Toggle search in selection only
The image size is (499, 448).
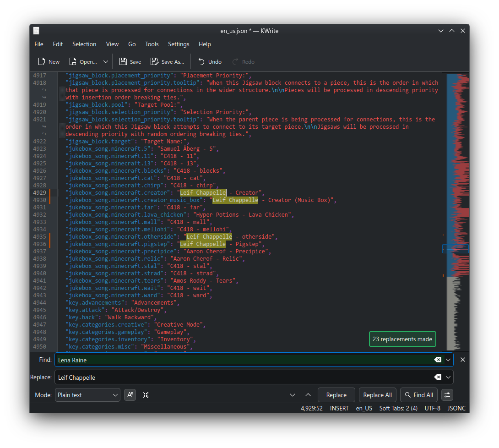[146, 395]
